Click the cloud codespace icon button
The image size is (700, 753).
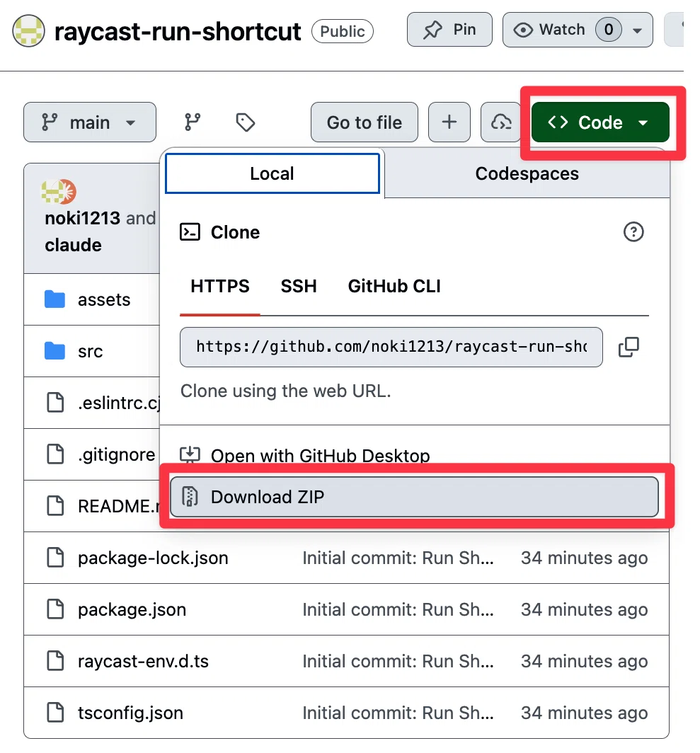(500, 122)
